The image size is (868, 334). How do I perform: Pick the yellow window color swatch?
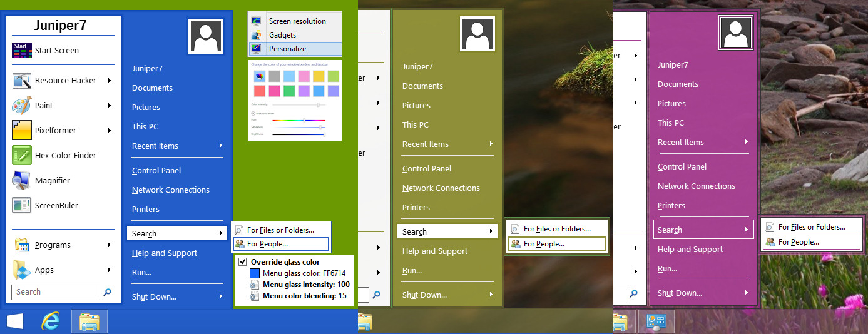click(319, 76)
